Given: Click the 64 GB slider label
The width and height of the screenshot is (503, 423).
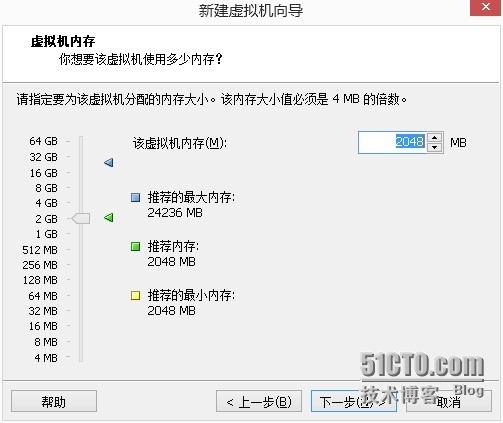Looking at the screenshot, I should [x=43, y=141].
